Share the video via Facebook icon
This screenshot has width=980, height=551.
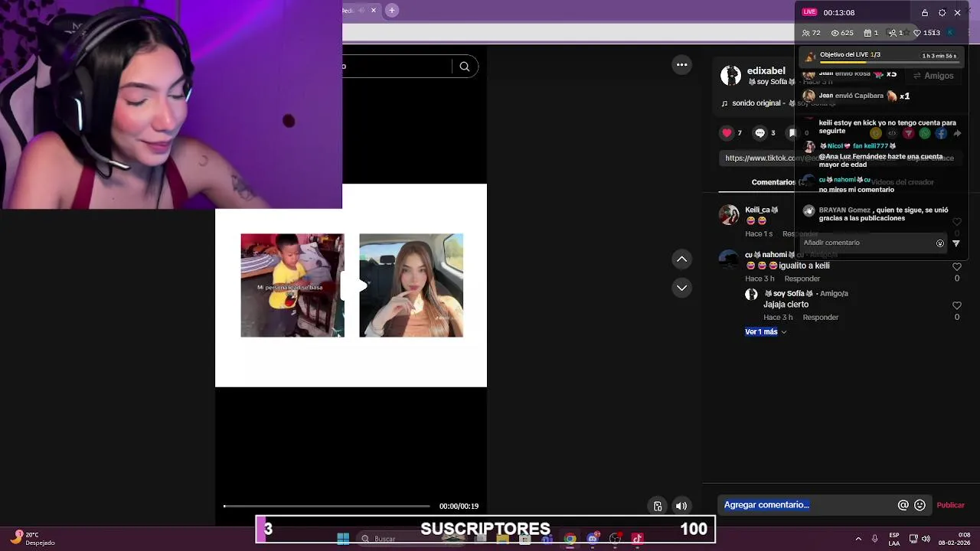(x=941, y=133)
